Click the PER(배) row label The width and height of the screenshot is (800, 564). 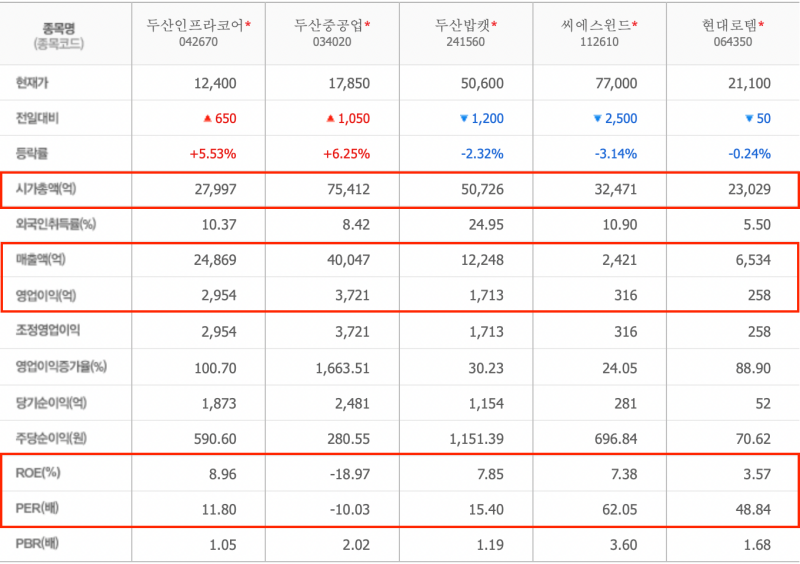click(x=37, y=508)
